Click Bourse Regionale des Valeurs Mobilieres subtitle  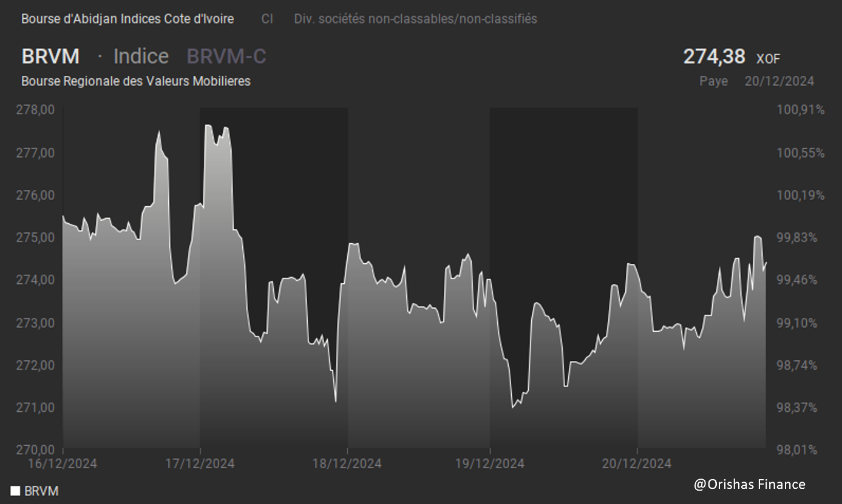[136, 81]
